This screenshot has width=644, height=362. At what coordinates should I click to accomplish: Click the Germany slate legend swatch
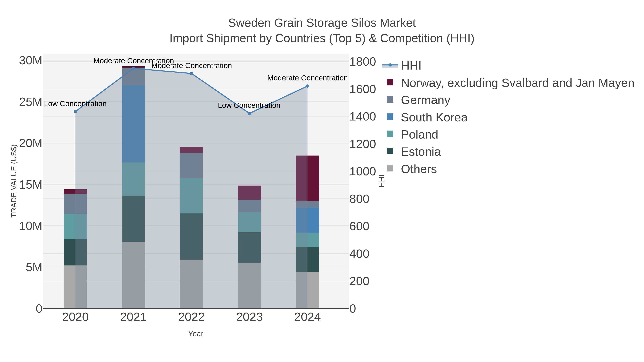(x=390, y=99)
